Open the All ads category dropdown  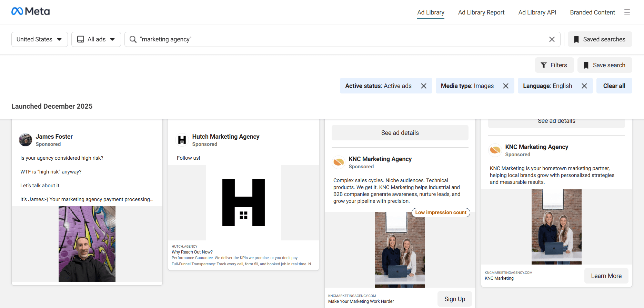tap(96, 39)
